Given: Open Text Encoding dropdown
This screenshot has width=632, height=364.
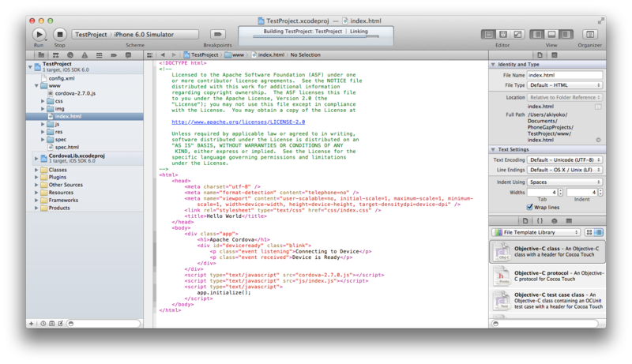Looking at the screenshot, I should [565, 159].
